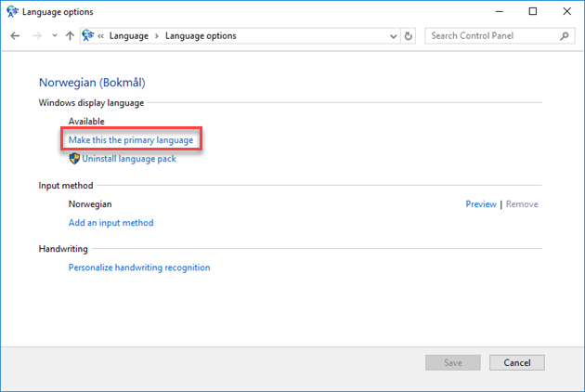Make this the primary language
This screenshot has width=585, height=392.
(x=131, y=140)
